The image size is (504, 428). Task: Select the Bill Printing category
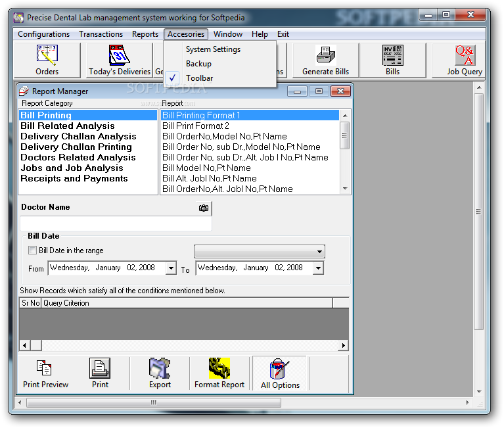88,115
